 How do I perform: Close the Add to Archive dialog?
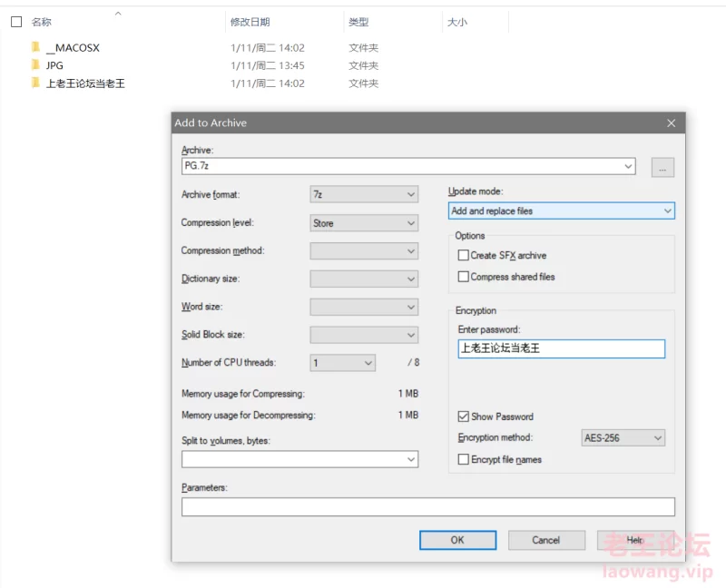tap(671, 122)
